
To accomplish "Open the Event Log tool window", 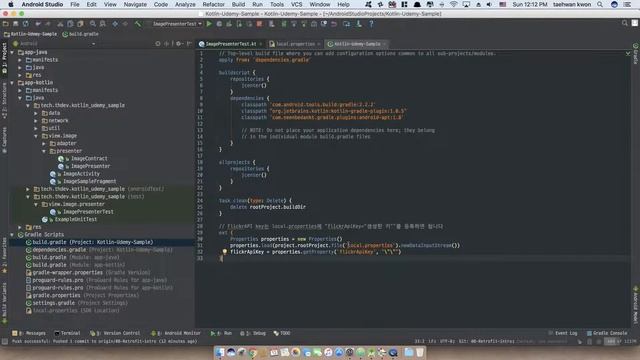I will (562, 333).
